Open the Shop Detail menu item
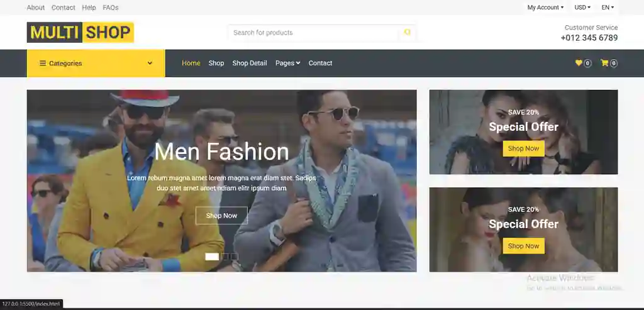The width and height of the screenshot is (644, 310). point(250,63)
